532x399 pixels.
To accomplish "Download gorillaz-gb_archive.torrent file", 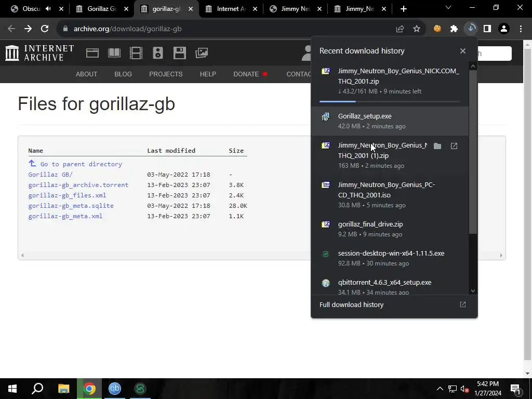I will [x=78, y=185].
